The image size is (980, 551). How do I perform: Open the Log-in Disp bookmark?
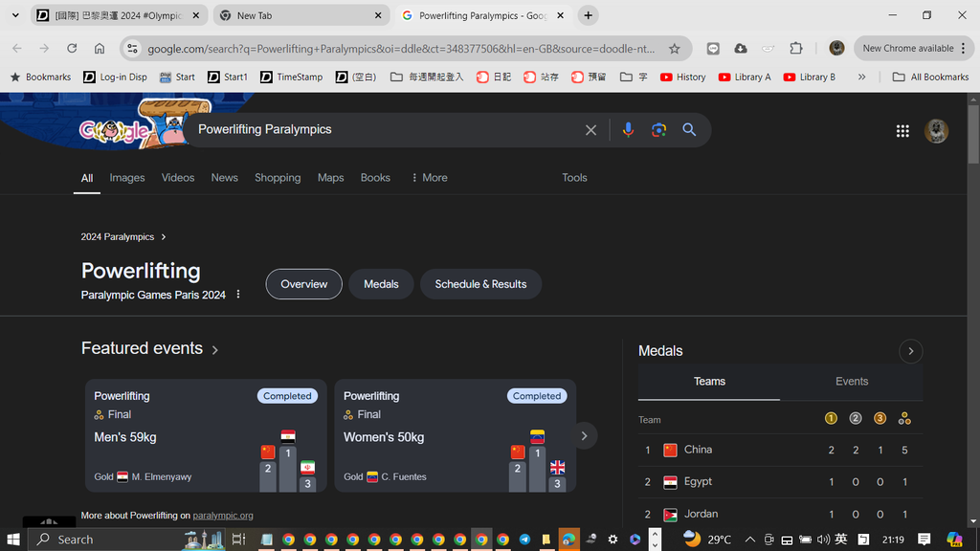coord(116,77)
